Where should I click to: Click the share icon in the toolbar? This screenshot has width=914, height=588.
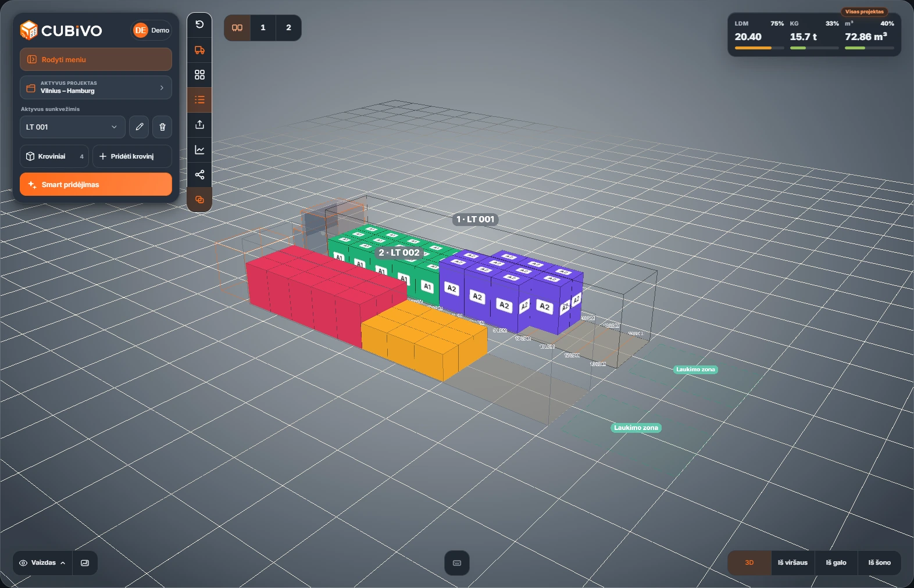click(x=199, y=175)
